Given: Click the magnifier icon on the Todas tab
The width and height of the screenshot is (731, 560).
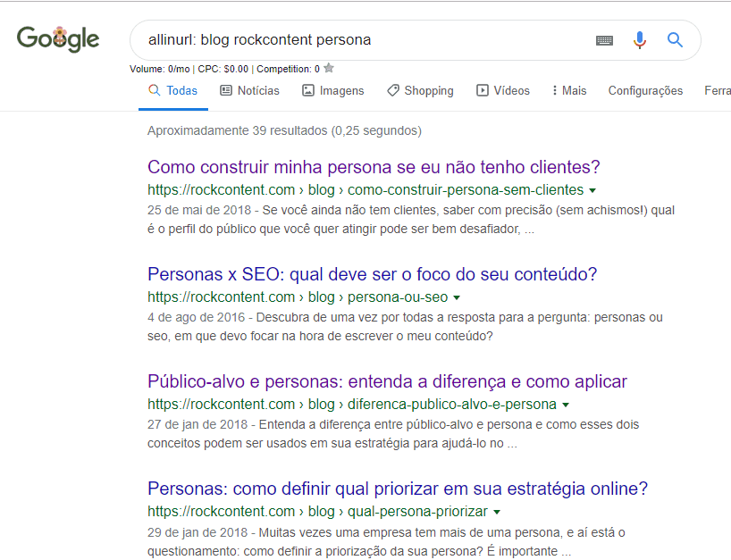Looking at the screenshot, I should pos(154,90).
